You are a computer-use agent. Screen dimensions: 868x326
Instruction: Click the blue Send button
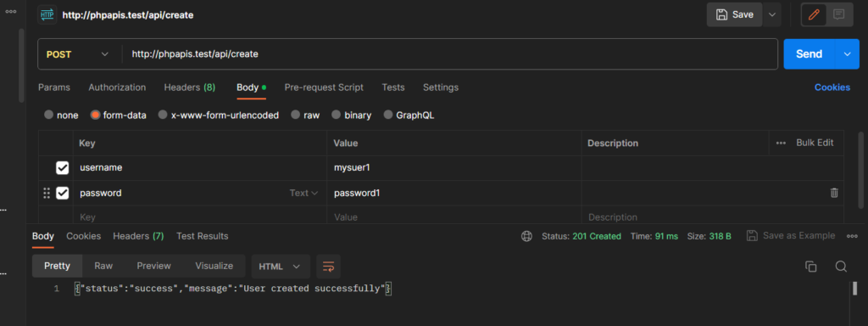(810, 53)
